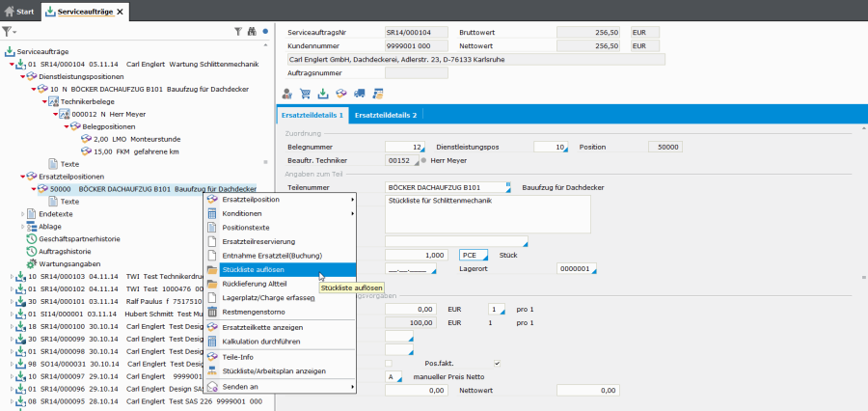Select 10 N BÖCKER DACHAUFZUG B101 service position
868x411 pixels.
coord(143,89)
